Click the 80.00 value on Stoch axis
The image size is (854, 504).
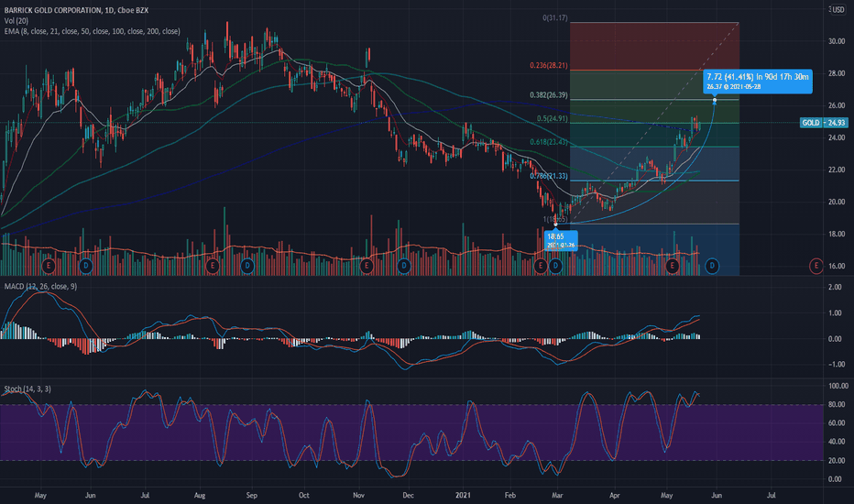[x=838, y=404]
